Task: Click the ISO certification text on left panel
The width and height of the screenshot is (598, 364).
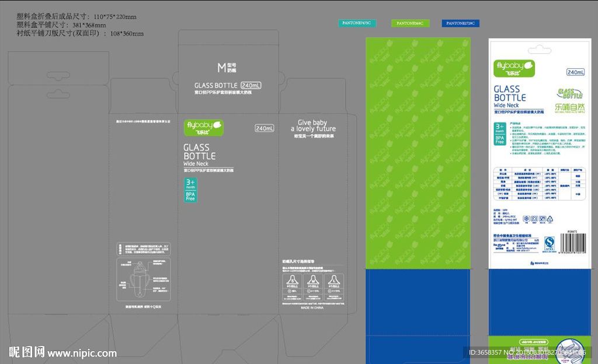Action: (x=144, y=121)
